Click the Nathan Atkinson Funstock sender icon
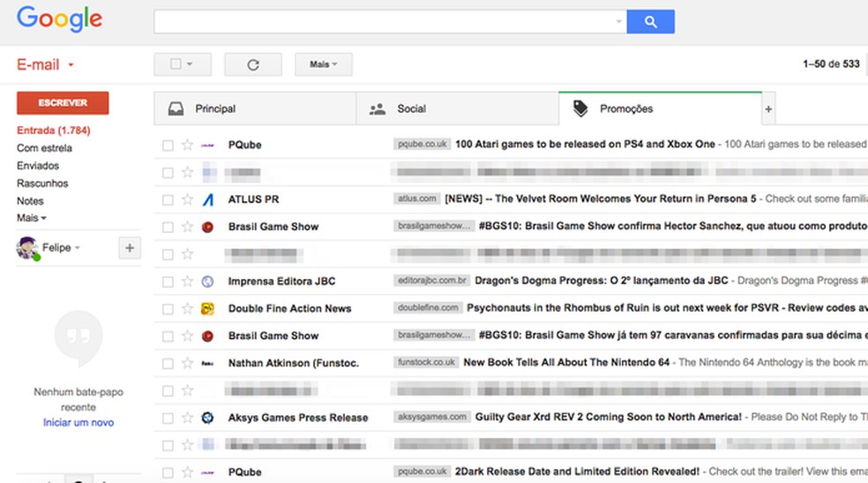The width and height of the screenshot is (868, 483). (x=207, y=364)
